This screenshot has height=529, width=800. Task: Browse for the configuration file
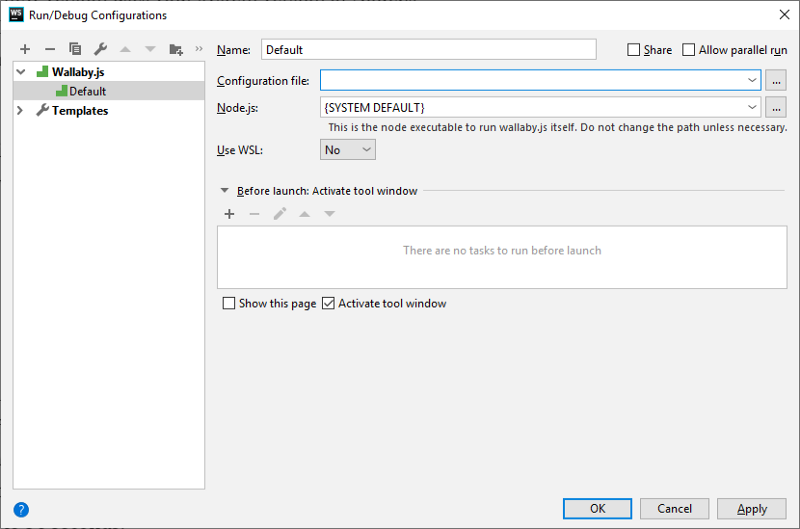[776, 81]
